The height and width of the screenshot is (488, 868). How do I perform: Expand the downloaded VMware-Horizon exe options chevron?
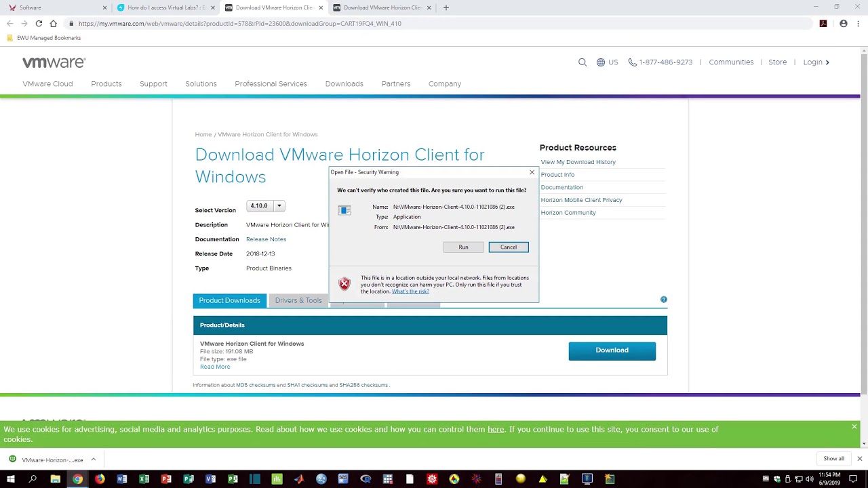(x=94, y=460)
